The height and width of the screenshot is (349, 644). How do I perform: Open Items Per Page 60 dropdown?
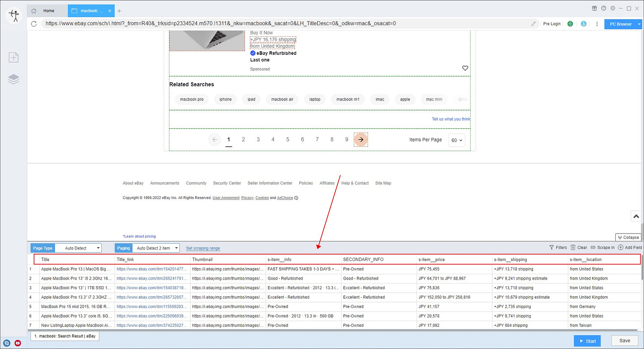[x=457, y=140]
